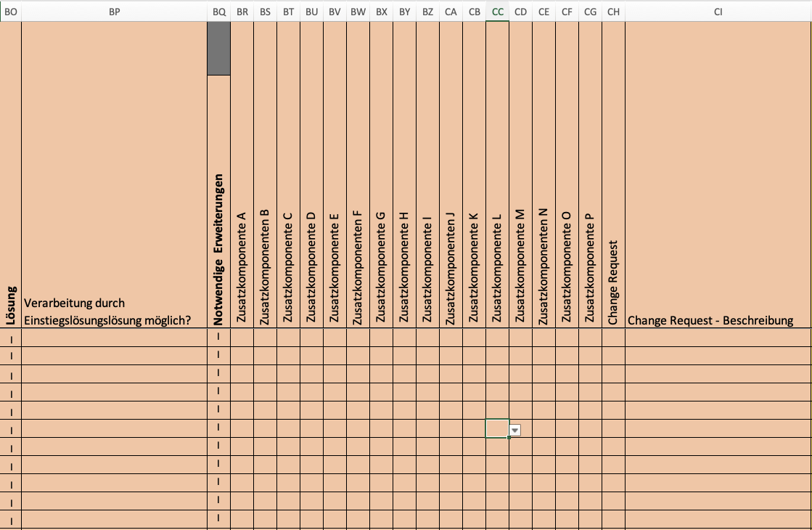Click the active green-bordered cell in column CC
812x530 pixels.
(x=497, y=428)
